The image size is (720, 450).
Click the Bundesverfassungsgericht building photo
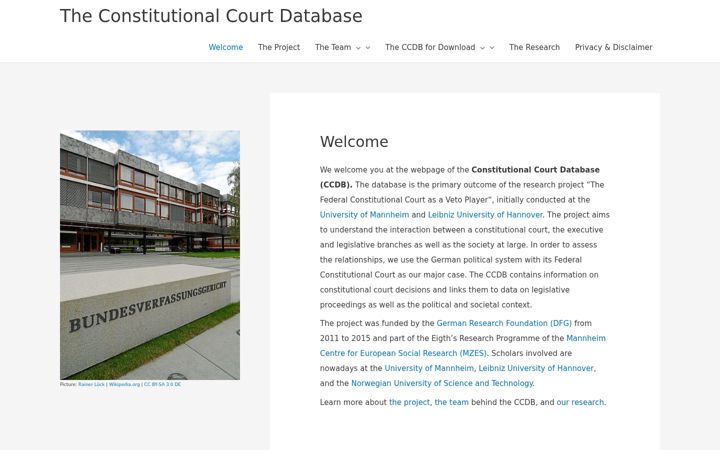[150, 255]
